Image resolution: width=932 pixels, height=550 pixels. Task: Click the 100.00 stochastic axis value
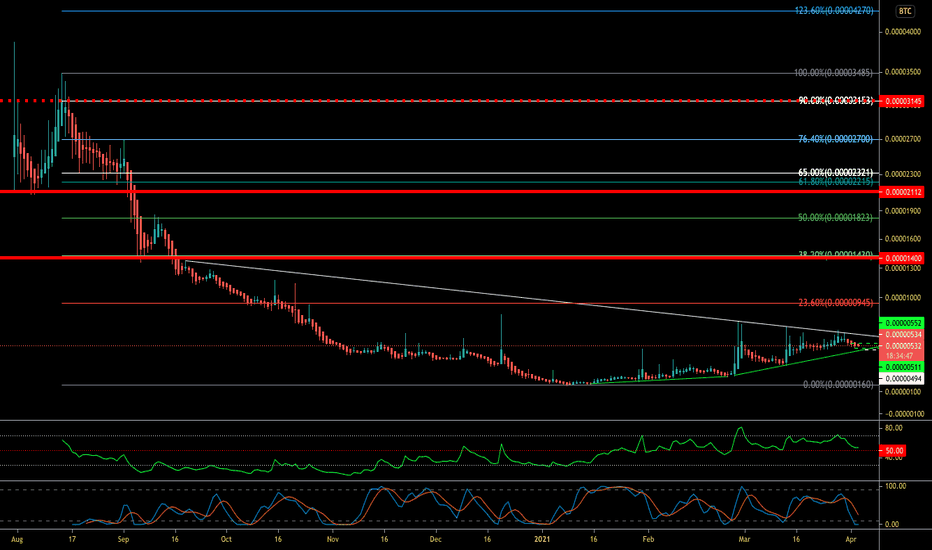coord(895,486)
